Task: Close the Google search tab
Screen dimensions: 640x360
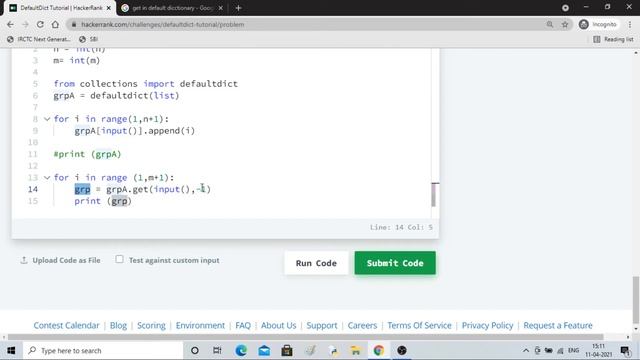Action: (221, 8)
